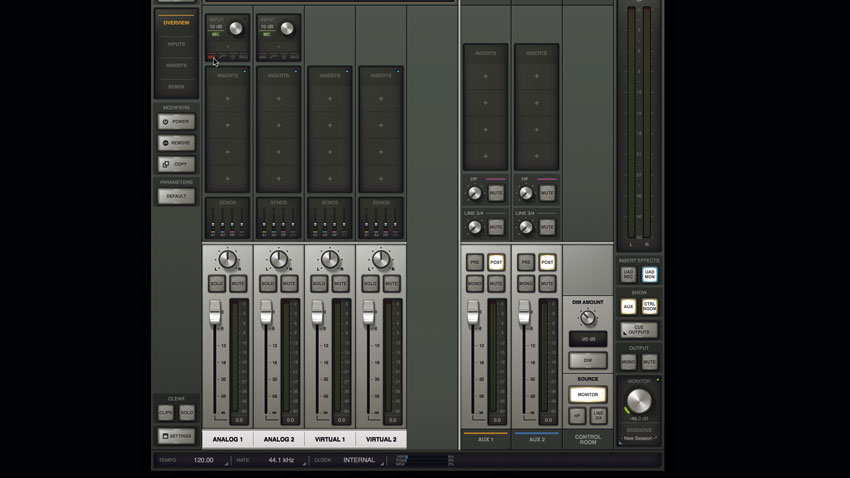
Task: Mute the Analog 1 channel
Action: click(238, 284)
